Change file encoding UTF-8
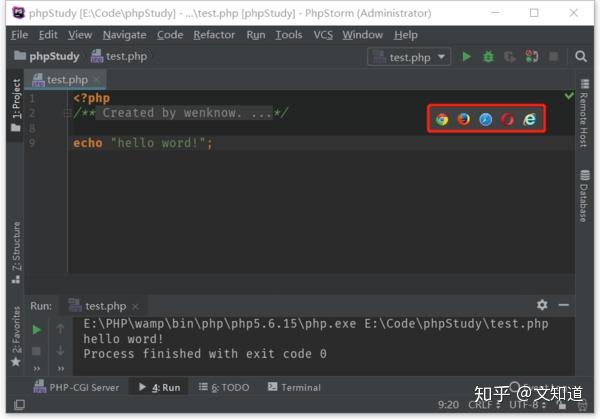The image size is (600, 419). (x=527, y=404)
